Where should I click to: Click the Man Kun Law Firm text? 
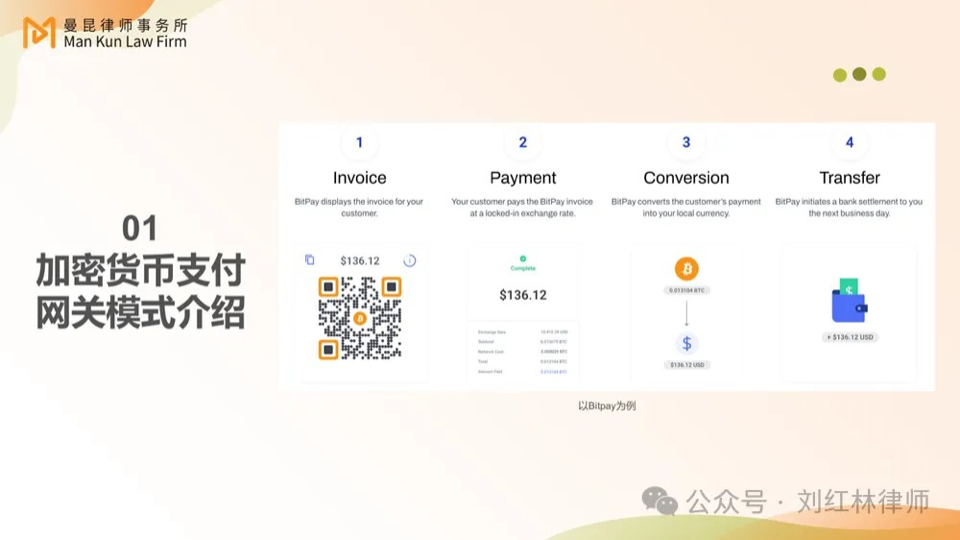125,42
